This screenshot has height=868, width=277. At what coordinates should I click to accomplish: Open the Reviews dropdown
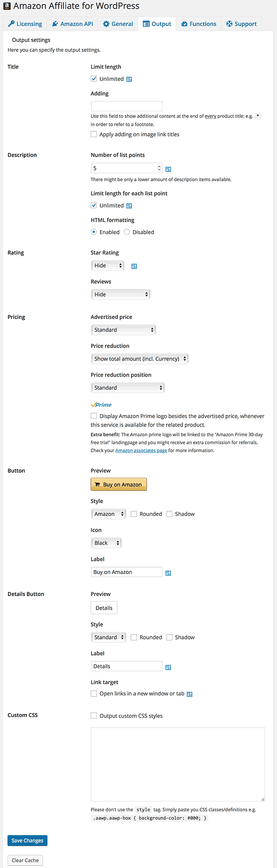120,294
